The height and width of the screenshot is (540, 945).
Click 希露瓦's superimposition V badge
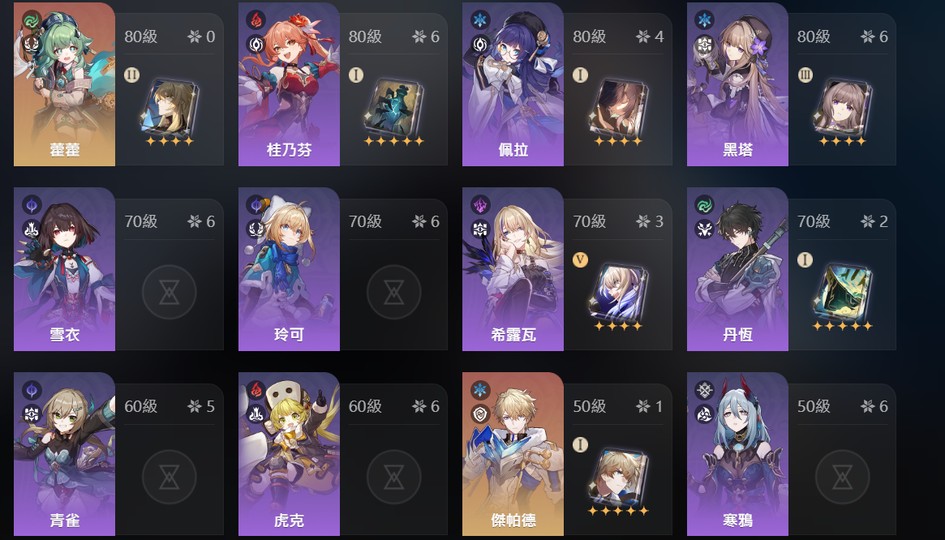(x=580, y=260)
